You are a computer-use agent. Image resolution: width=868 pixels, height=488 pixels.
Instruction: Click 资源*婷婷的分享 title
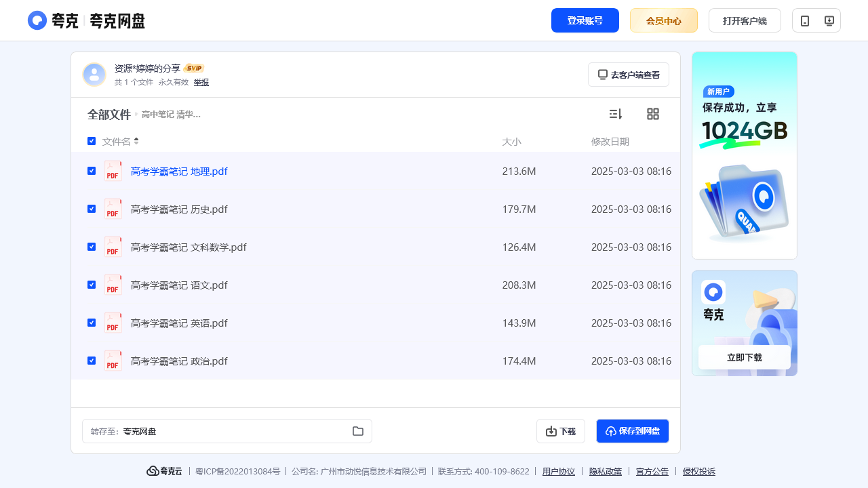point(148,68)
